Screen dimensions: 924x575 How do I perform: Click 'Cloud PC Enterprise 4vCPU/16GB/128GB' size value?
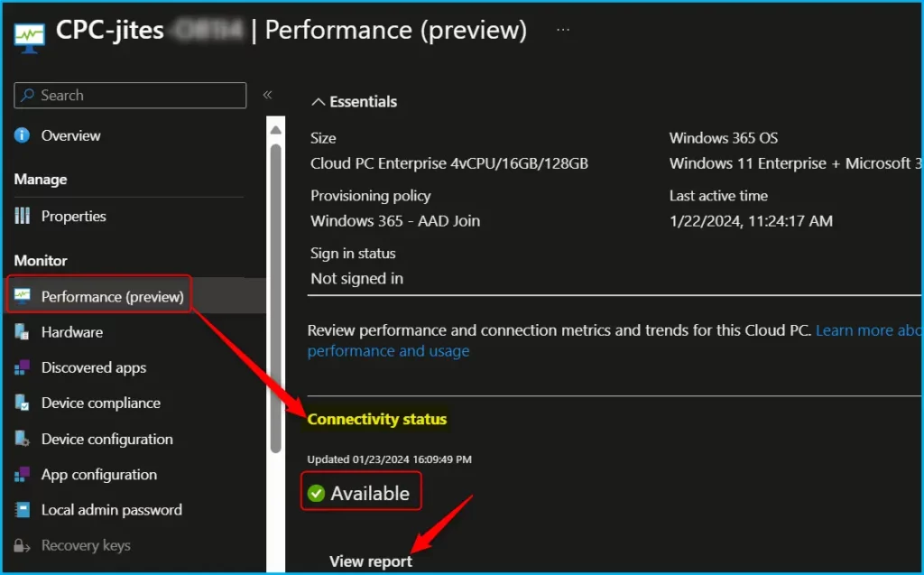(x=449, y=163)
